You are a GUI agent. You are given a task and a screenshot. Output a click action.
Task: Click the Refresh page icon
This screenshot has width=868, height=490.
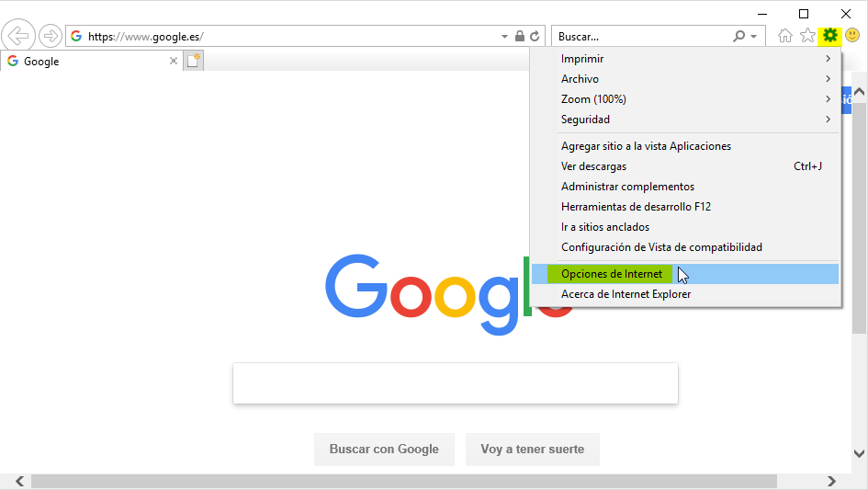coord(535,37)
